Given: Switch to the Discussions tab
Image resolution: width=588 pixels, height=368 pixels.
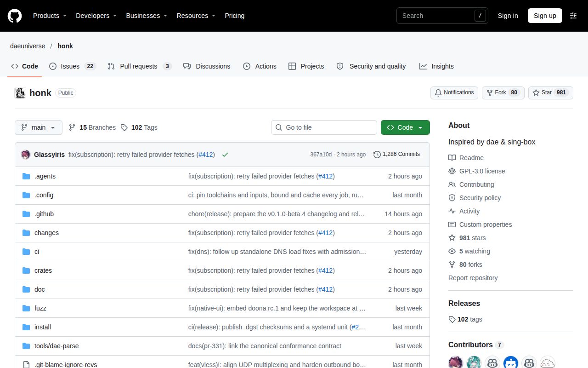Looking at the screenshot, I should click(x=207, y=66).
